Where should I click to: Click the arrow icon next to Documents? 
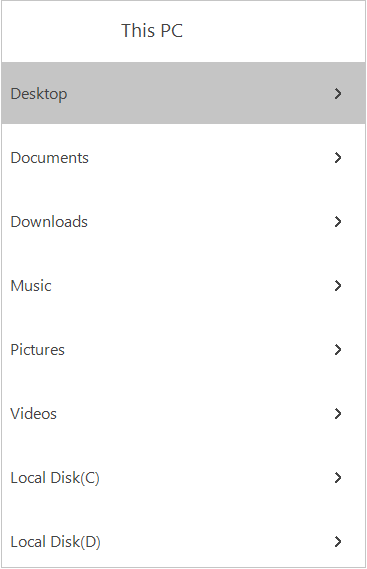point(338,157)
